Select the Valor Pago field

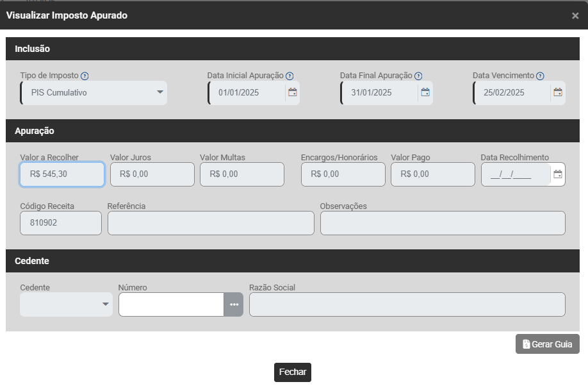433,174
